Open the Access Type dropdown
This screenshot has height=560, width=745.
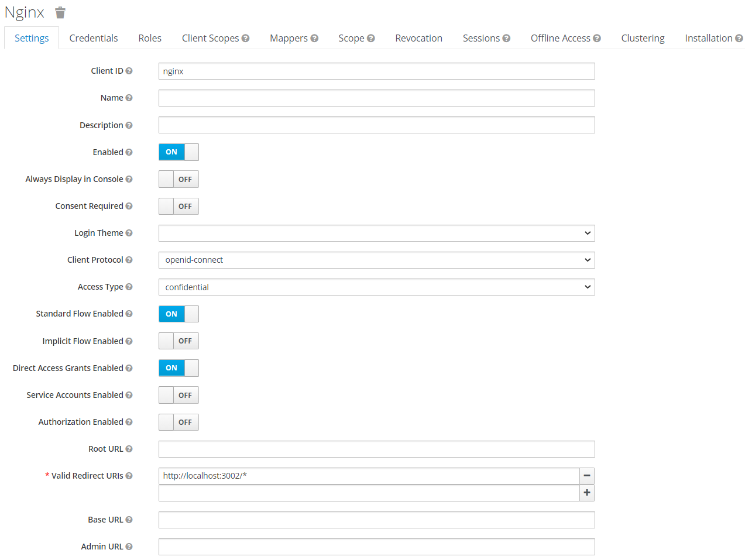click(376, 287)
